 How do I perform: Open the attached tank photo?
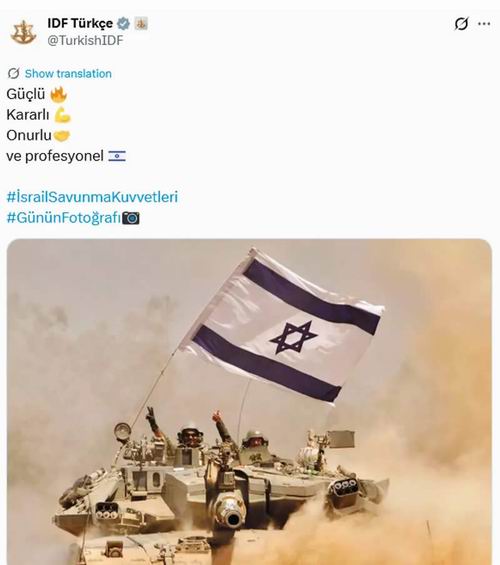tap(249, 402)
